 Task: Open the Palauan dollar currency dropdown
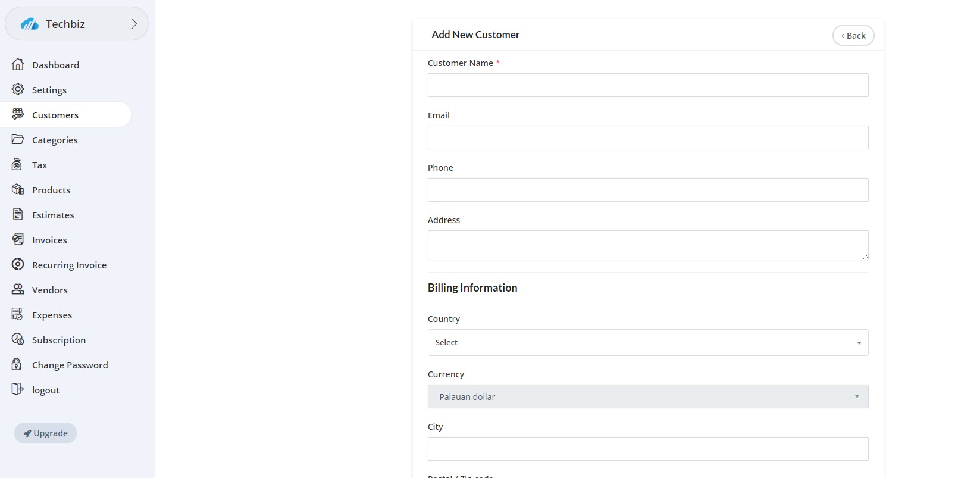point(647,397)
